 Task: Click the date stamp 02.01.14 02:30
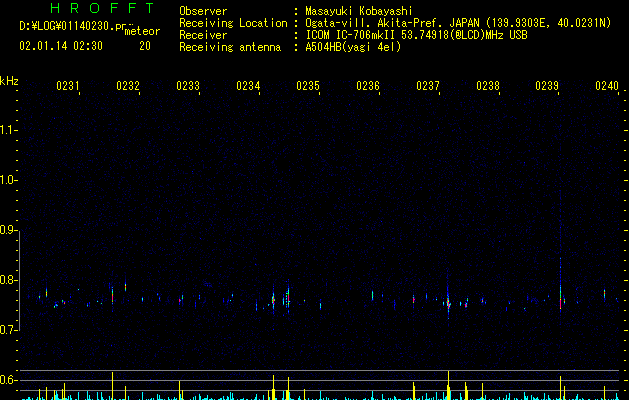coord(61,46)
